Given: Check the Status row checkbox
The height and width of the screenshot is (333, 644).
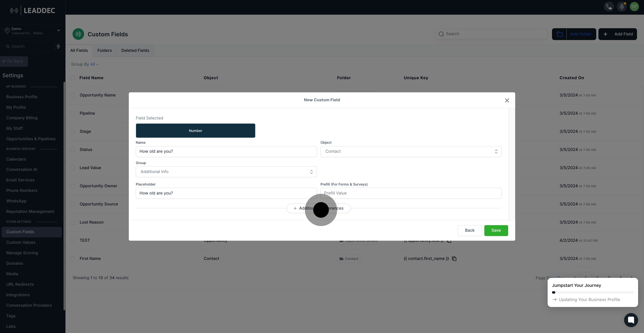Looking at the screenshot, I should (73, 150).
